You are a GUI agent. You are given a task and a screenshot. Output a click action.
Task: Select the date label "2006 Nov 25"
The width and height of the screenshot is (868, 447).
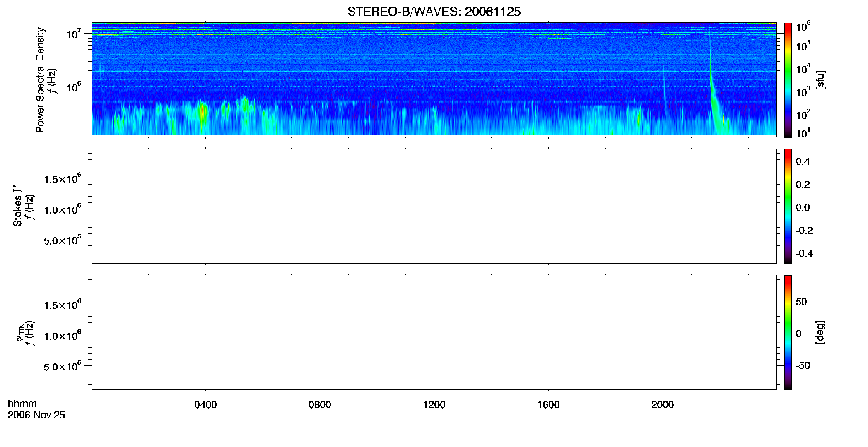36,415
